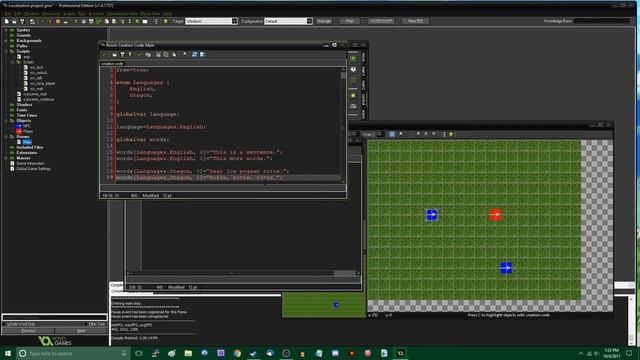Collapse the Objects folder in resource tree

pos(6,121)
